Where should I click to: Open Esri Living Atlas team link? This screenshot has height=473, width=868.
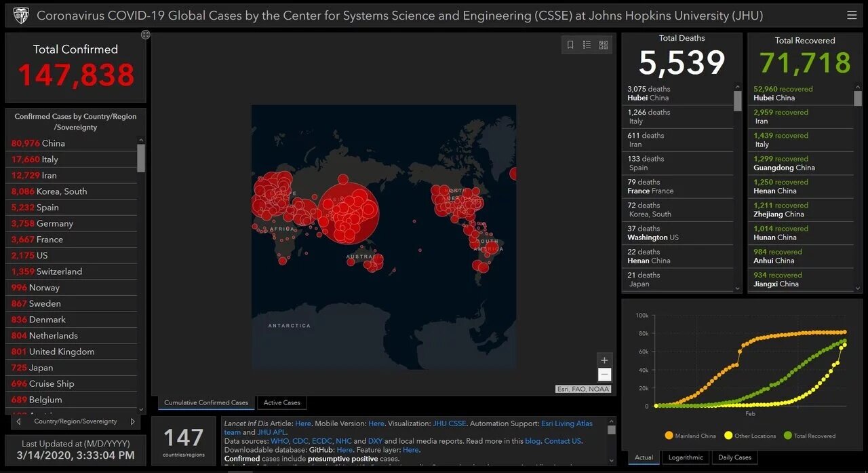567,423
